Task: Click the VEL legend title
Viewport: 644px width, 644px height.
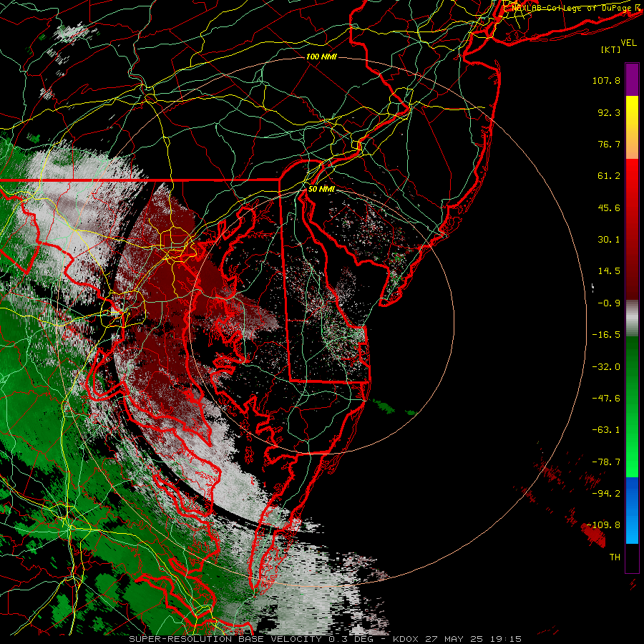Action: 628,42
